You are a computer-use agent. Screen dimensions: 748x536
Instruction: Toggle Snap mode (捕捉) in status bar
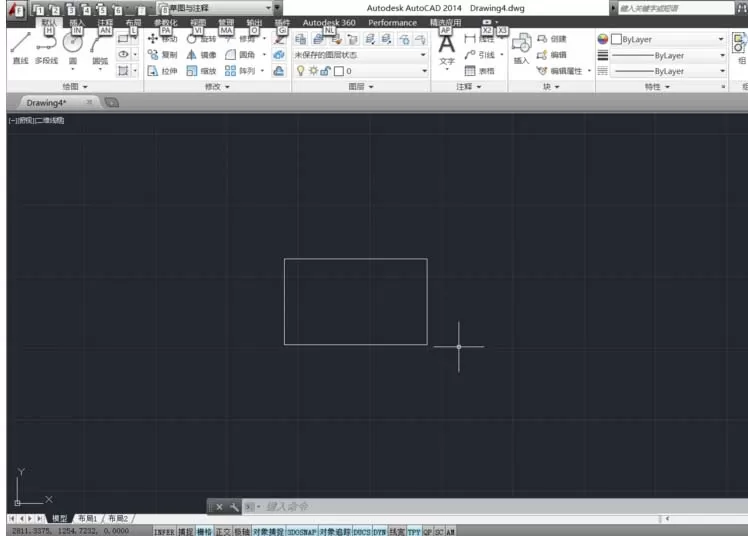point(186,531)
